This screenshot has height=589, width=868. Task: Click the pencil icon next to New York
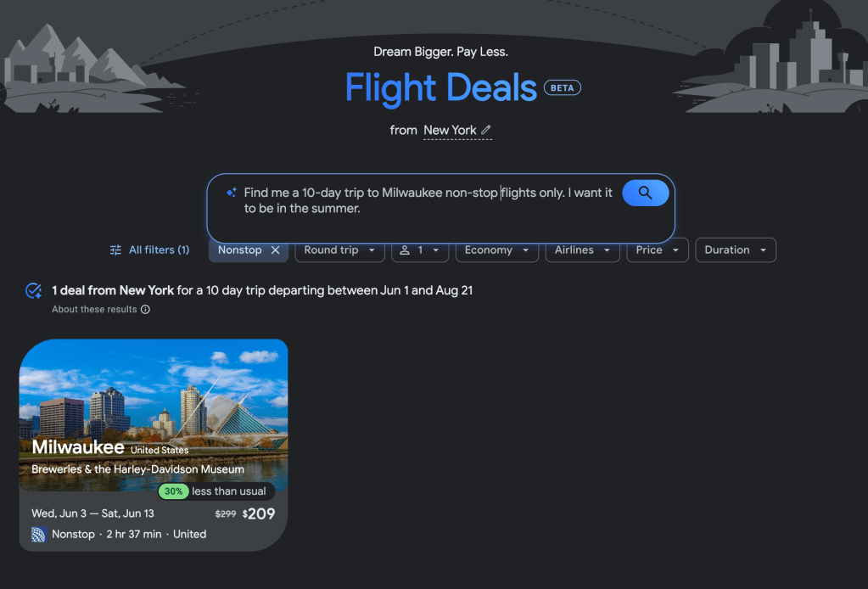[486, 130]
